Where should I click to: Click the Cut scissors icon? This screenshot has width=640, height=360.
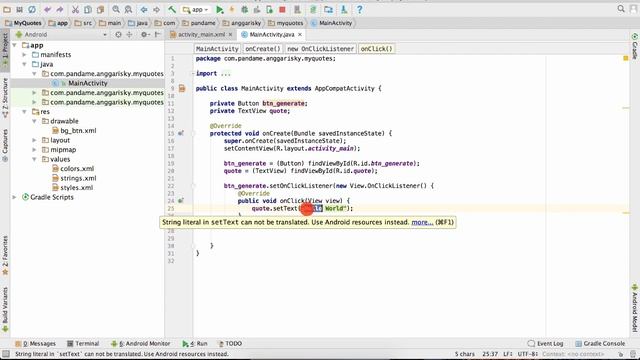(75, 9)
